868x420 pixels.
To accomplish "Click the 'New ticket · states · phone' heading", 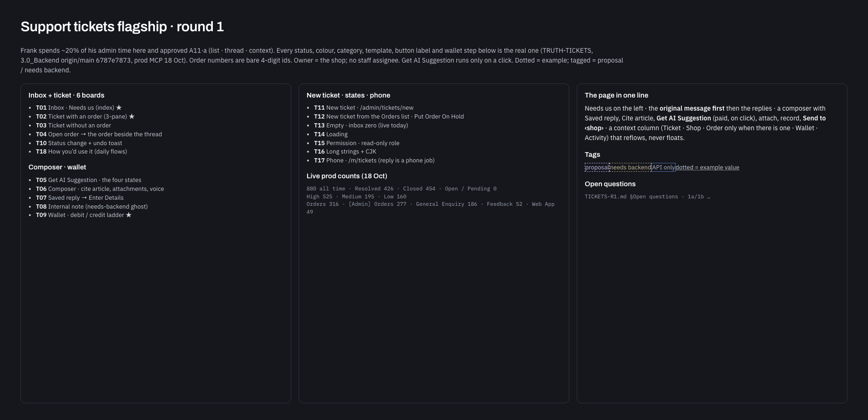I will pos(348,95).
